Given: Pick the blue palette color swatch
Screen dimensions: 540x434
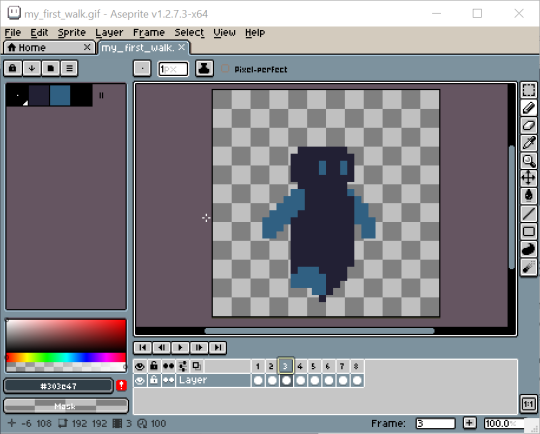Looking at the screenshot, I should (x=60, y=95).
